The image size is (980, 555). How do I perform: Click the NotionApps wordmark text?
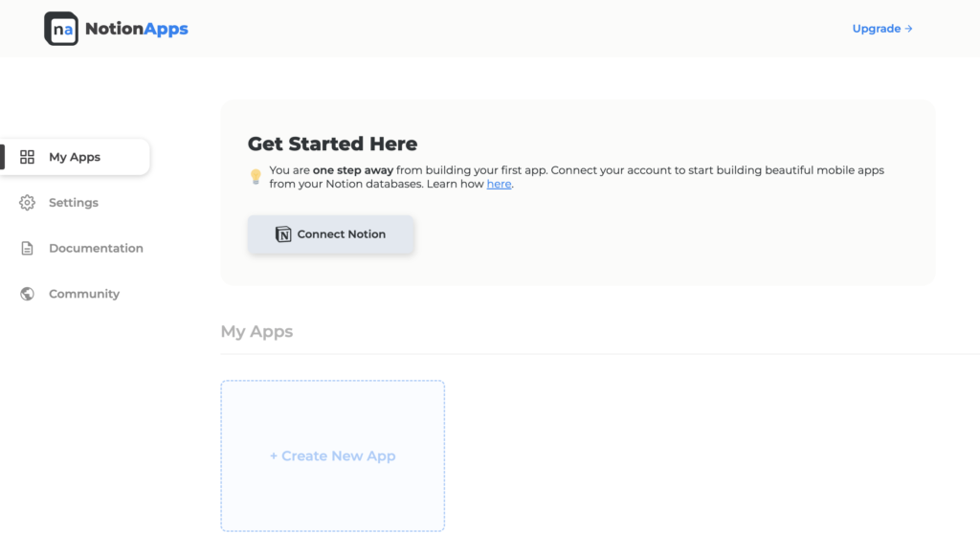click(x=137, y=29)
